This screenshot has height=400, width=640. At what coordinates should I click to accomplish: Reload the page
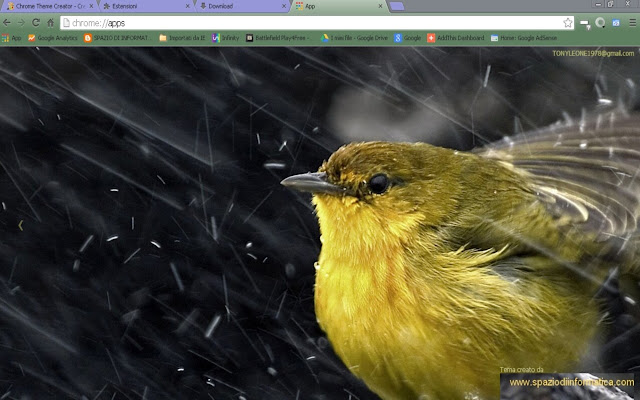36,23
